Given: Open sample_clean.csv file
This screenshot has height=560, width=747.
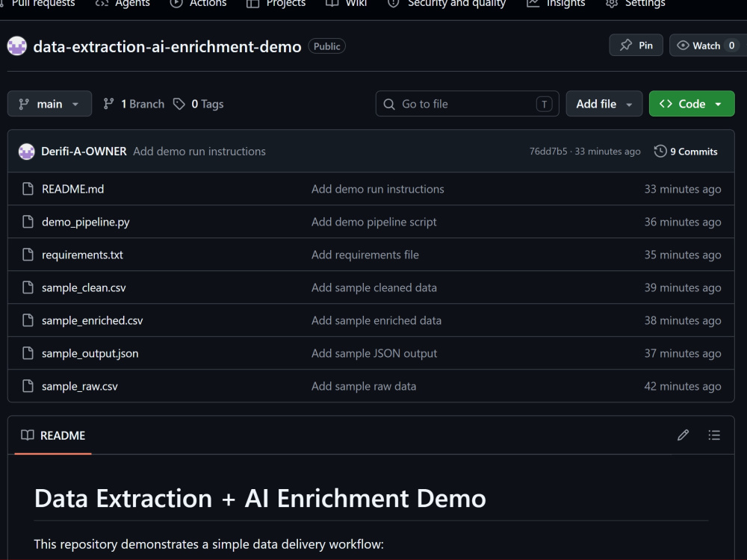Looking at the screenshot, I should click(x=84, y=287).
